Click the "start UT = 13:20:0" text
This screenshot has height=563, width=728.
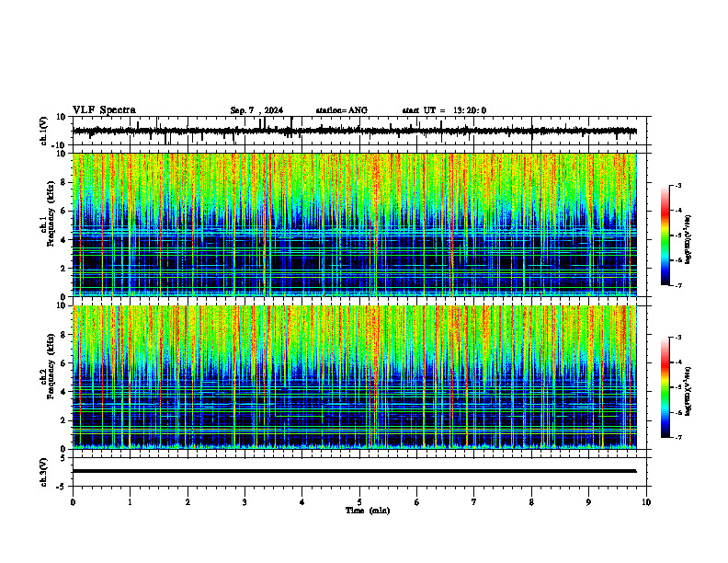(444, 110)
